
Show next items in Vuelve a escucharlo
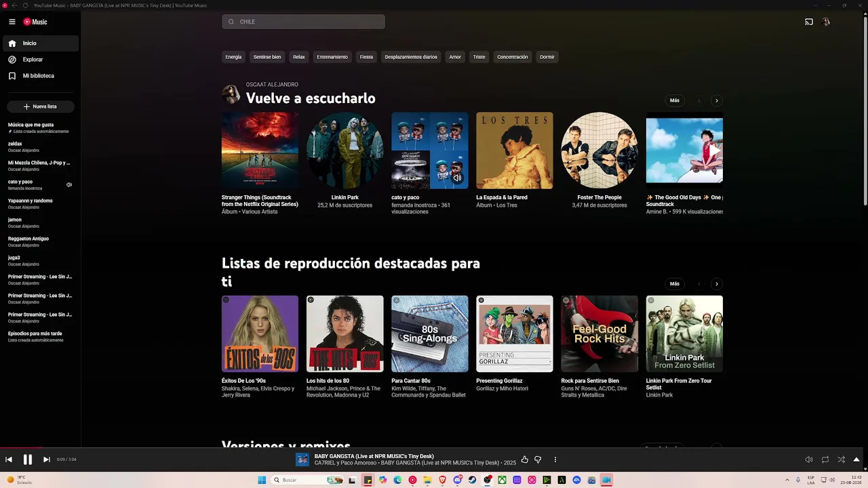coord(717,101)
